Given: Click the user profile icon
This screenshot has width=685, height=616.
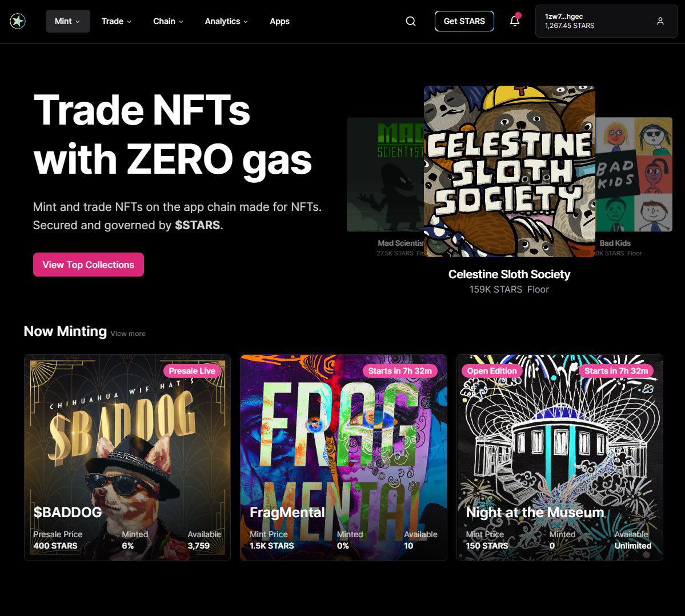Looking at the screenshot, I should coord(660,21).
